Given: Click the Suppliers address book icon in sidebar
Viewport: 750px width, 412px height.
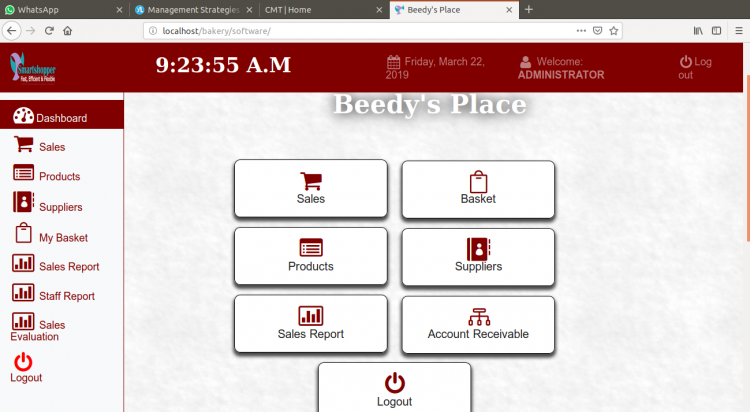Looking at the screenshot, I should (x=23, y=202).
